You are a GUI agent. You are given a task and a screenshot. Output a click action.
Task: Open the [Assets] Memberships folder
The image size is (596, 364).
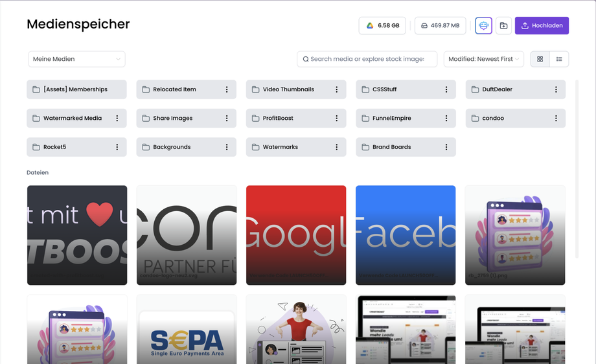click(76, 89)
